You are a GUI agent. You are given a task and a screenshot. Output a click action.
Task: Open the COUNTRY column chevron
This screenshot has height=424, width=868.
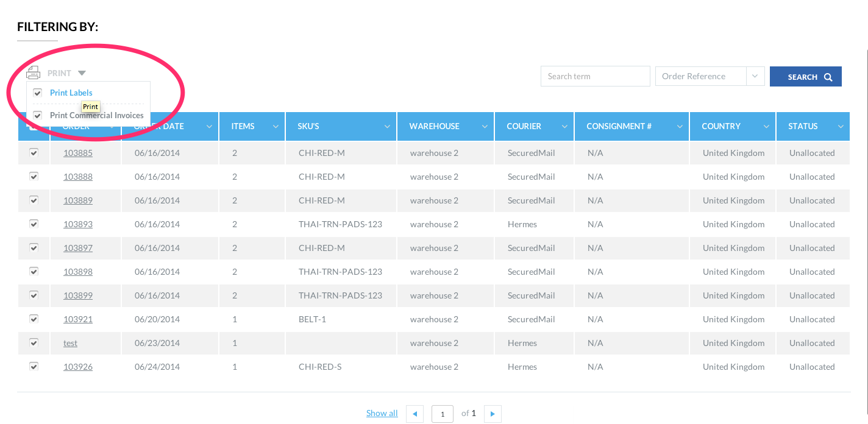point(766,127)
